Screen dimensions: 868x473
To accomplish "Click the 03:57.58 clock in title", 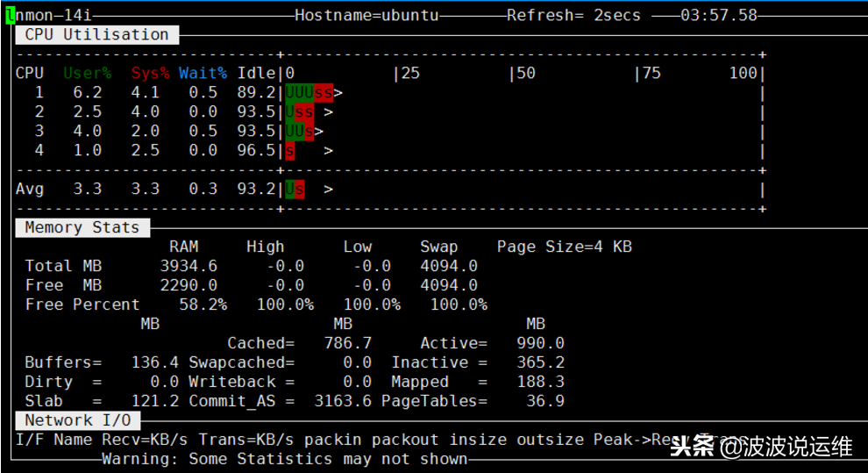I will 718,15.
